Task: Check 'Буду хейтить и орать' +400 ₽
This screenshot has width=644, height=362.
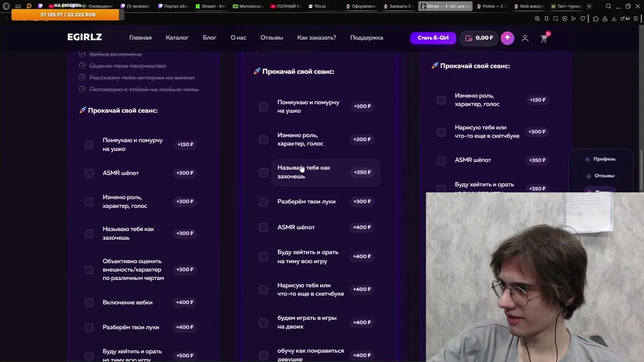Action: click(264, 257)
